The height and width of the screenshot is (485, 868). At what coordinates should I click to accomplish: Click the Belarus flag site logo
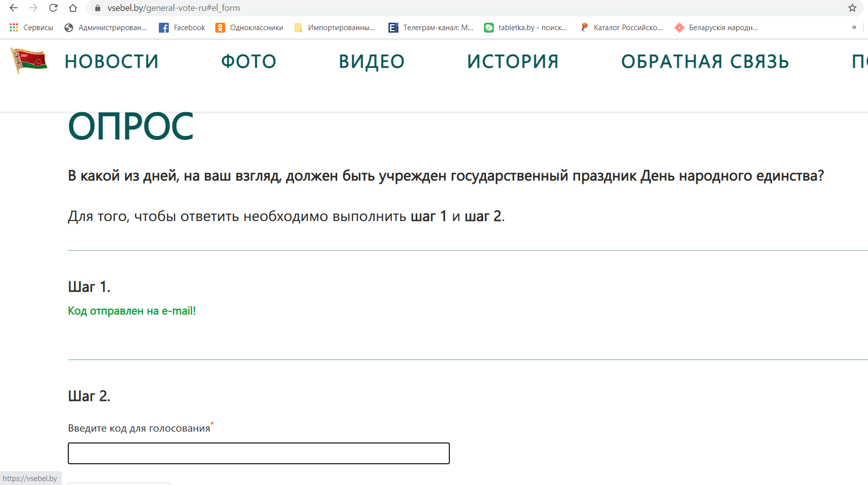(29, 61)
